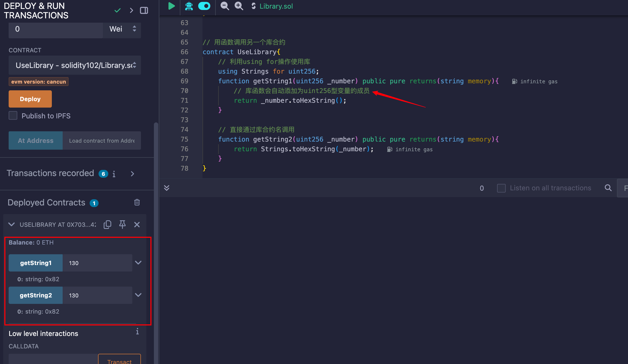Image resolution: width=628 pixels, height=364 pixels.
Task: Collapse the USELIBRARY deployed contract
Action: 11,224
